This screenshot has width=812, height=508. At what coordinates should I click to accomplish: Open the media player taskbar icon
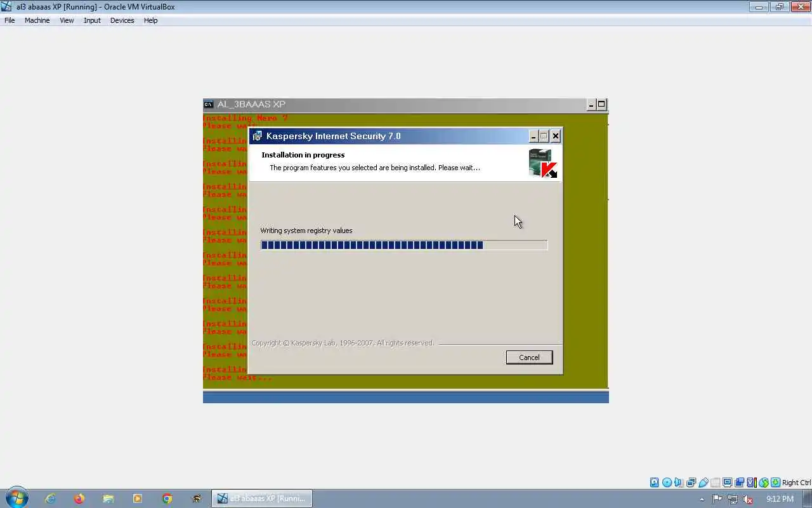coord(138,498)
